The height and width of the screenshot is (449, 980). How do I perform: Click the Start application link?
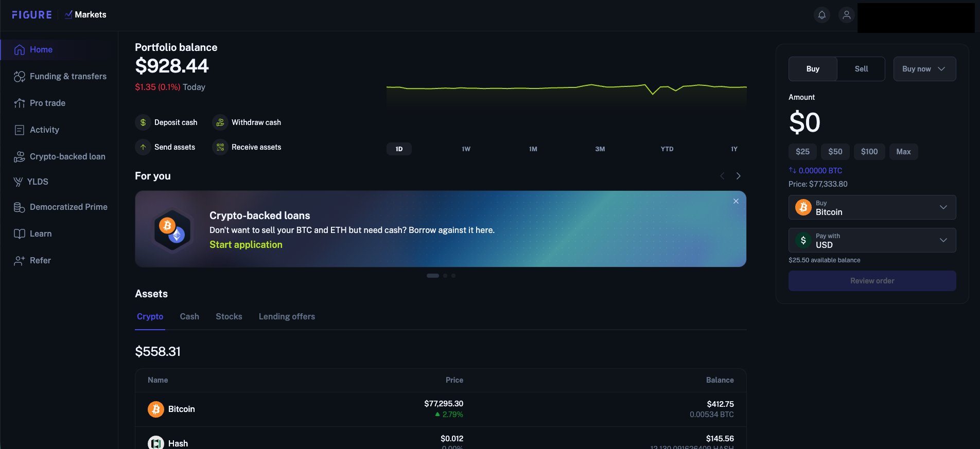[246, 245]
